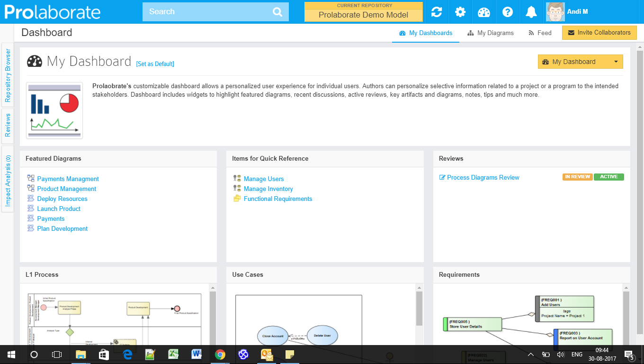Viewport: 644px width, 364px height.
Task: Click the Use Cases widget title
Action: coord(248,275)
